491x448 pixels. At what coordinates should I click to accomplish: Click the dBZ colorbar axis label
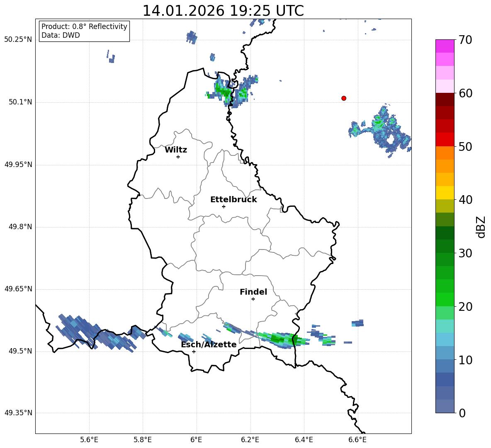[x=481, y=227]
